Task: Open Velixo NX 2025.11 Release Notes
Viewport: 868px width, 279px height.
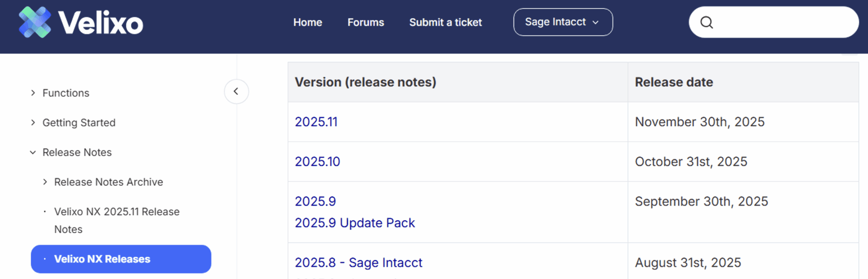Action: [117, 220]
